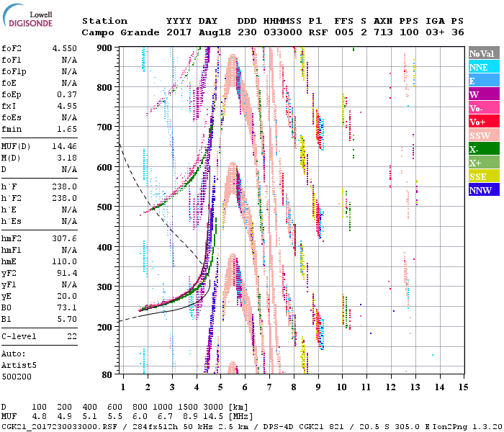Click the MUF 14.5 MHz table value
This screenshot has width=504, height=432.
pos(213,417)
